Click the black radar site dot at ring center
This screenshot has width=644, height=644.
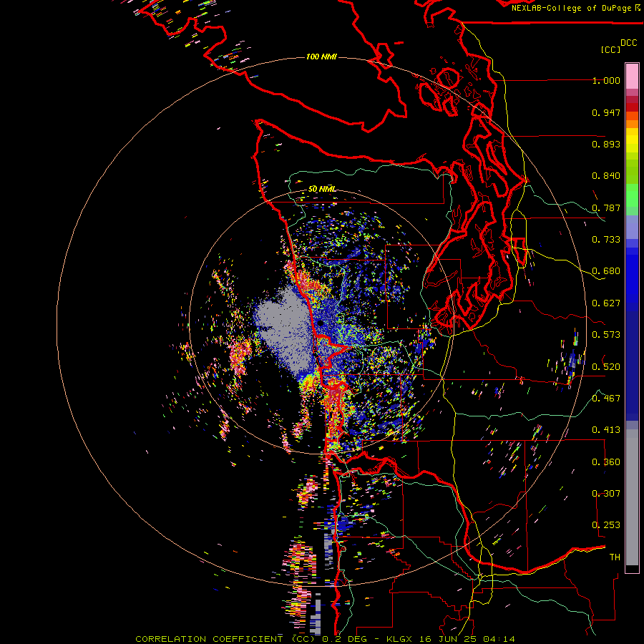(x=320, y=323)
